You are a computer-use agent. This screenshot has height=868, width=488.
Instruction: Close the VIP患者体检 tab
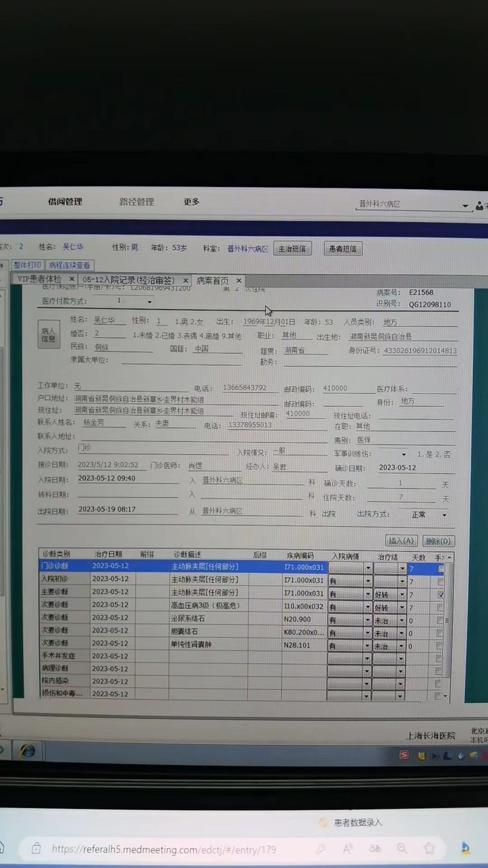(x=71, y=279)
